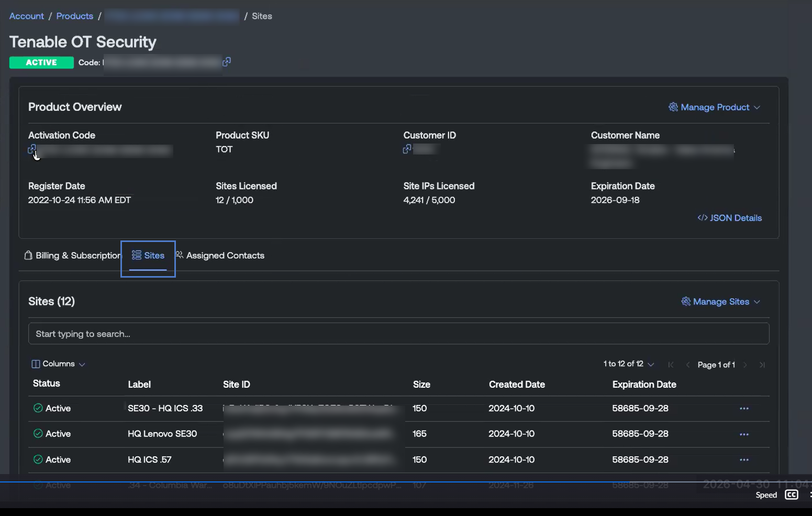Go to last page of sites
Viewport: 812px width, 516px height.
tap(762, 365)
